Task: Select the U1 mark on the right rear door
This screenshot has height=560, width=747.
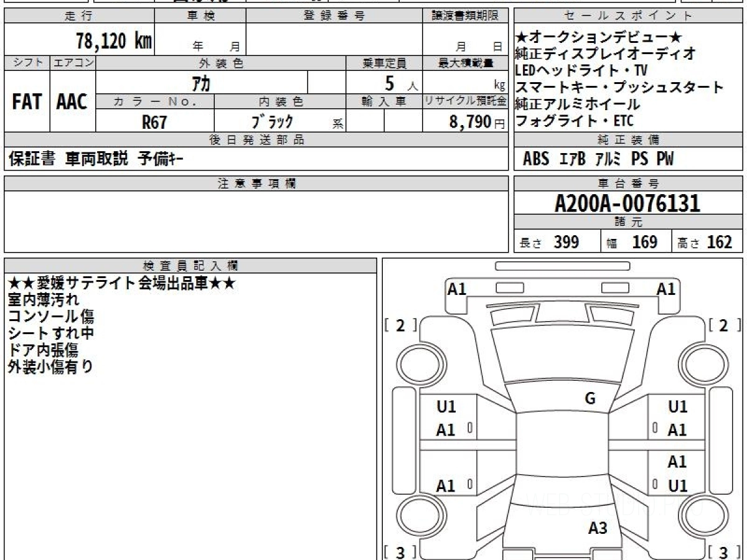Action: [677, 485]
